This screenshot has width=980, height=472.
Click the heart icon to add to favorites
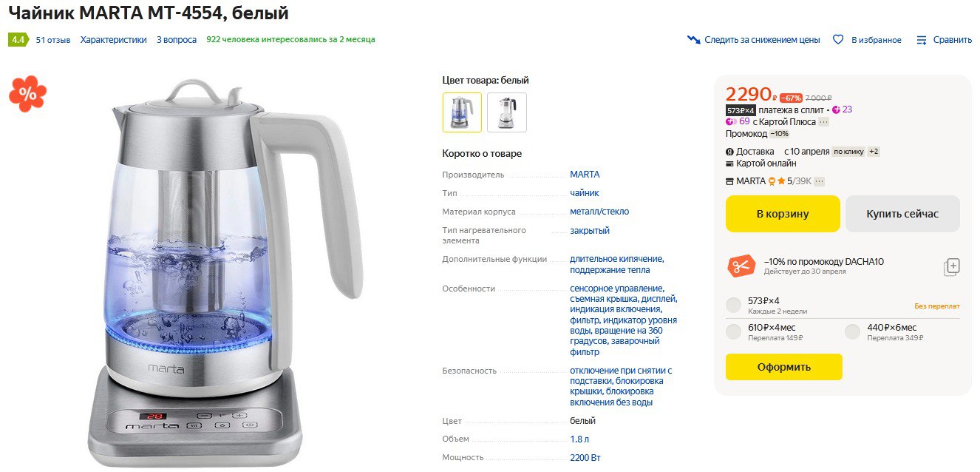point(838,40)
